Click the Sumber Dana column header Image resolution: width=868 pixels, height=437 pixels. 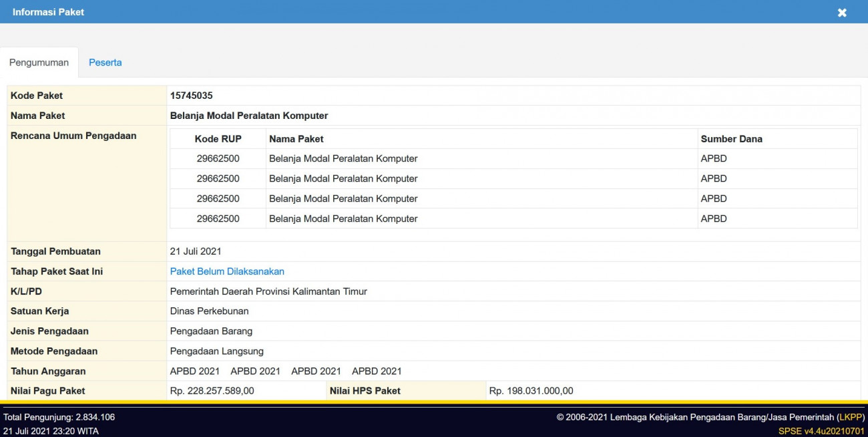[x=731, y=139]
